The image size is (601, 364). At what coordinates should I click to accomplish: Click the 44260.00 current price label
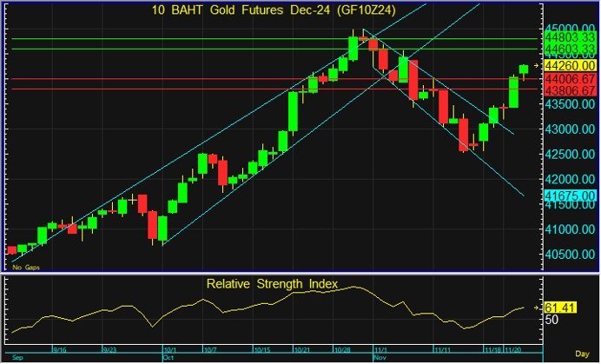(x=570, y=65)
